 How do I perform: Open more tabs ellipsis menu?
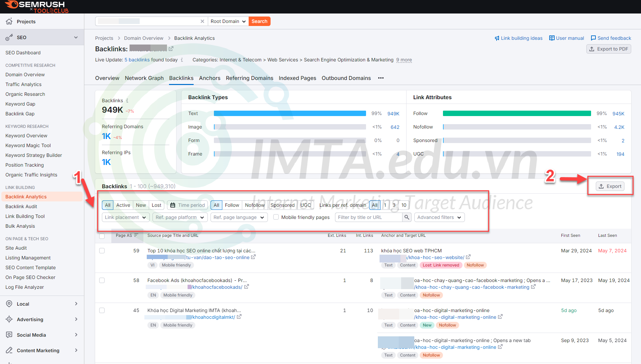coord(381,78)
